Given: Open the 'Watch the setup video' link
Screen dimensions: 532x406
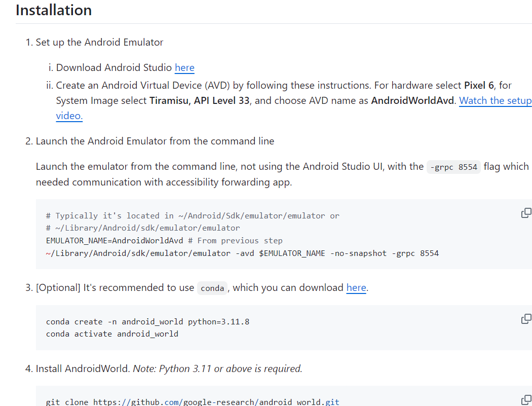Looking at the screenshot, I should [496, 100].
